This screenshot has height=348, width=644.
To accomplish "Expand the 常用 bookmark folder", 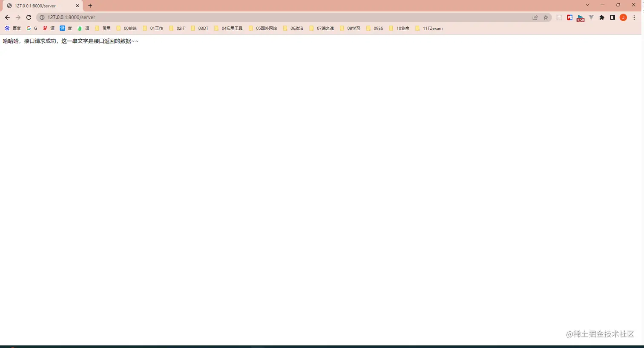I will 103,28.
